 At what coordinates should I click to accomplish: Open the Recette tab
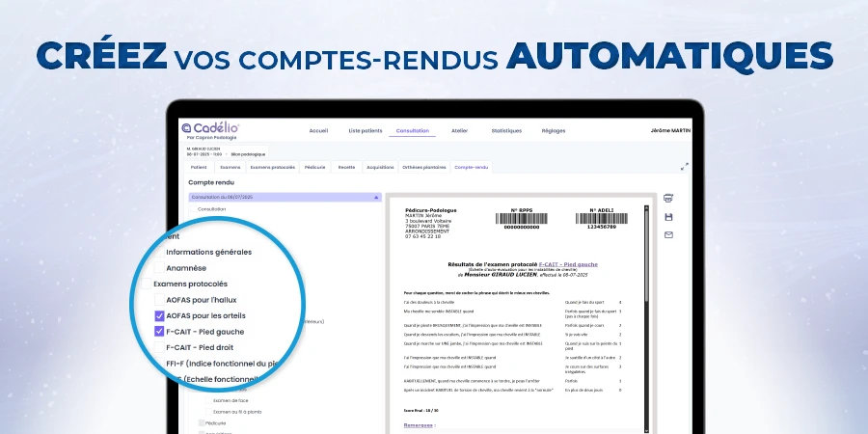(x=346, y=167)
